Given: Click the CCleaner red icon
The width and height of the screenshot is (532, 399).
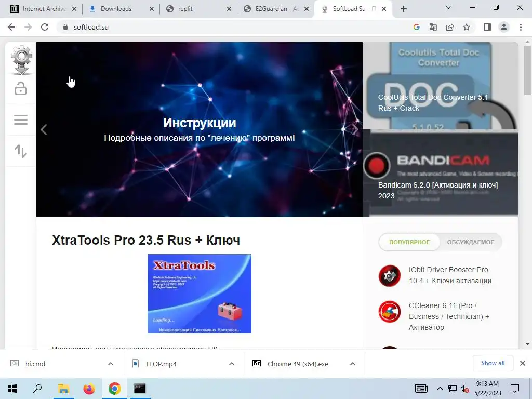Looking at the screenshot, I should (390, 312).
